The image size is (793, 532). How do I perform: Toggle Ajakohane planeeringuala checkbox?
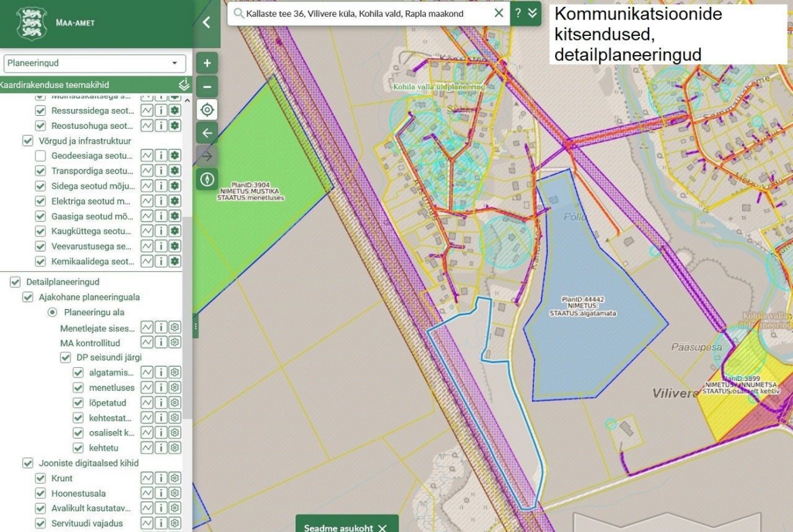tap(28, 297)
